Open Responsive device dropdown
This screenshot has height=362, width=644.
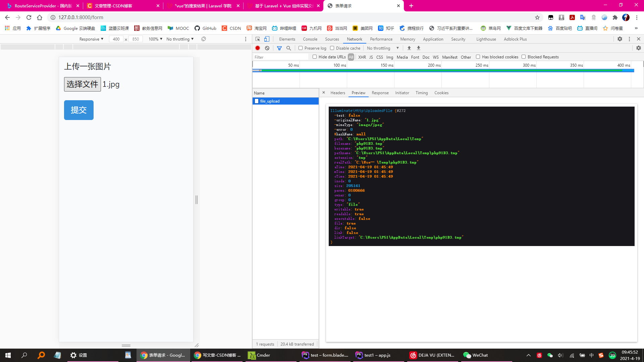pos(91,39)
